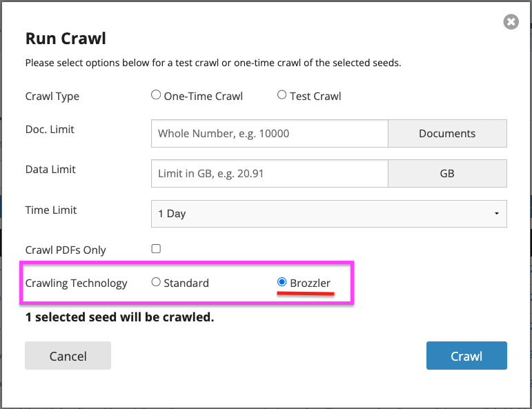Click the Run Crawl heading
The width and height of the screenshot is (532, 409).
[x=66, y=39]
